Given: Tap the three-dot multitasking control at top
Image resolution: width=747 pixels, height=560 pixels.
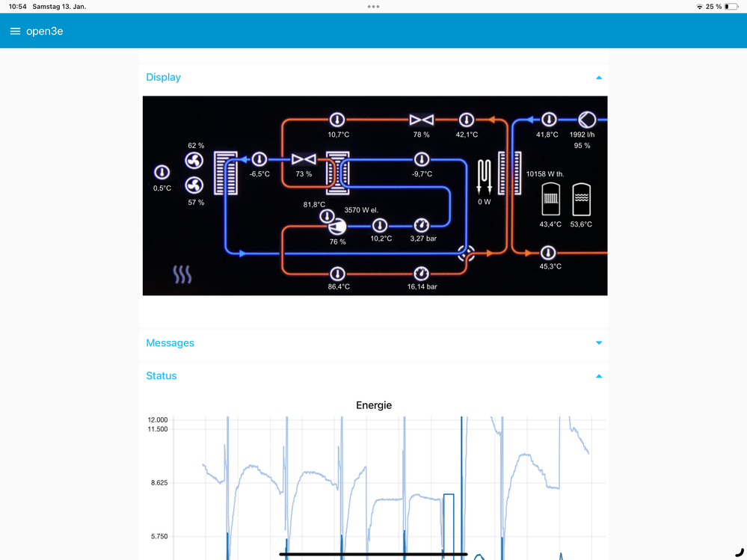Looking at the screenshot, I should [373, 7].
